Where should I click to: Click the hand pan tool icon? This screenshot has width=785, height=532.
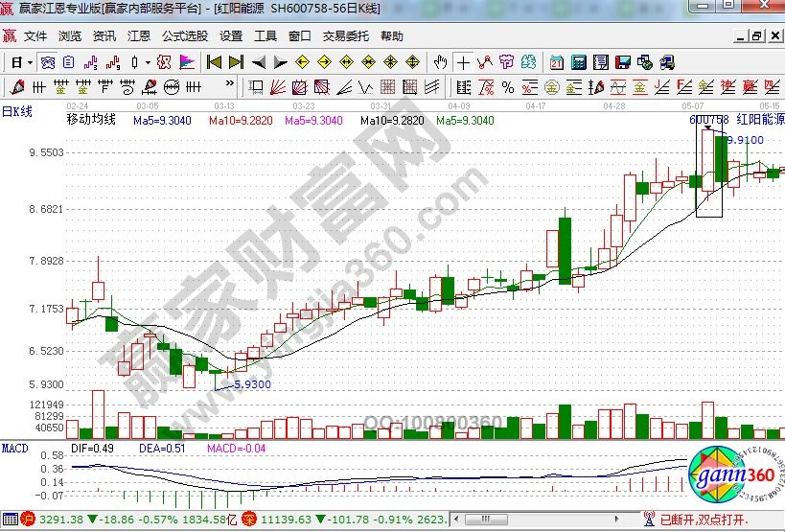coord(440,62)
